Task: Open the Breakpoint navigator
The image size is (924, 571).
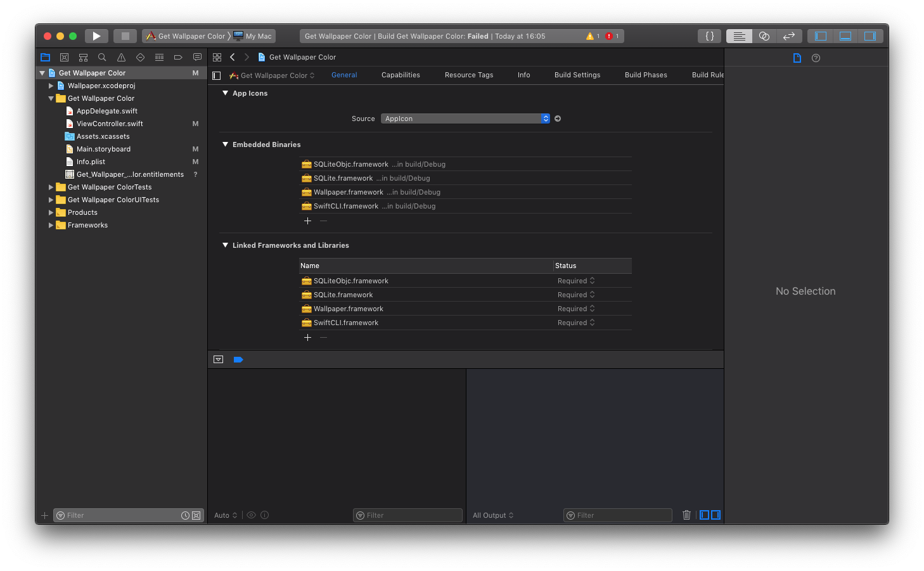Action: click(x=178, y=57)
